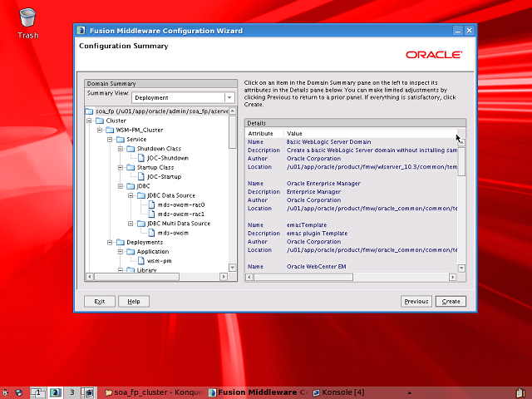
Task: Click the Library folder icon
Action: coord(131,270)
